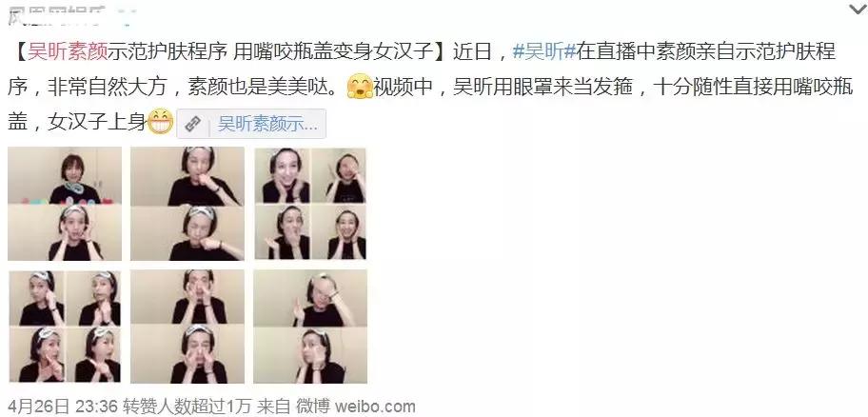
Task: Open the bottom-middle photo covering eyes
Action: 187,327
